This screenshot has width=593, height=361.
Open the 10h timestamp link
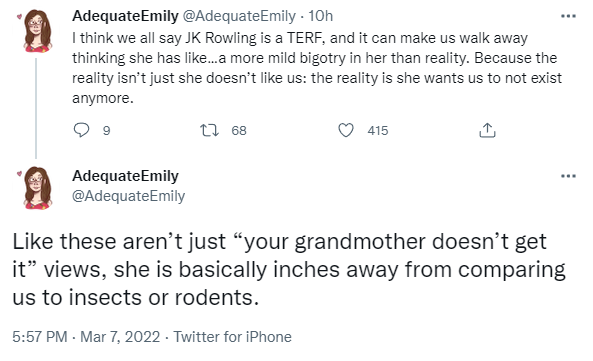pos(320,16)
